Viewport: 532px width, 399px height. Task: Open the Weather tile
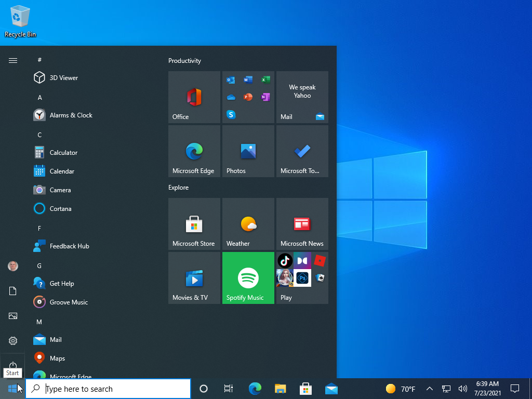(x=248, y=224)
